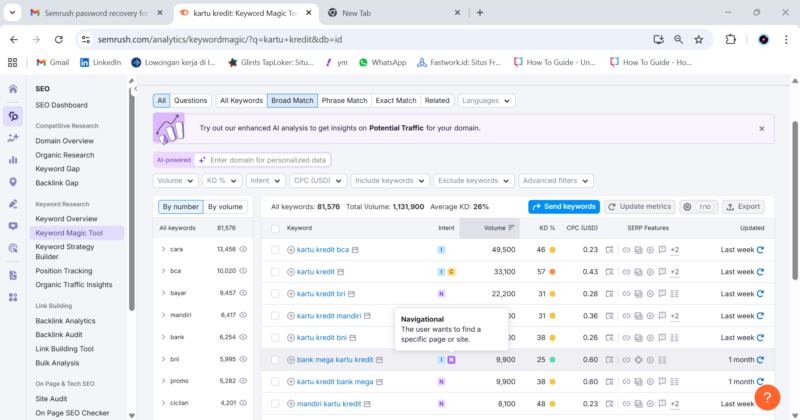Open browser extensions puzzle icon
This screenshot has width=800, height=420.
[731, 39]
